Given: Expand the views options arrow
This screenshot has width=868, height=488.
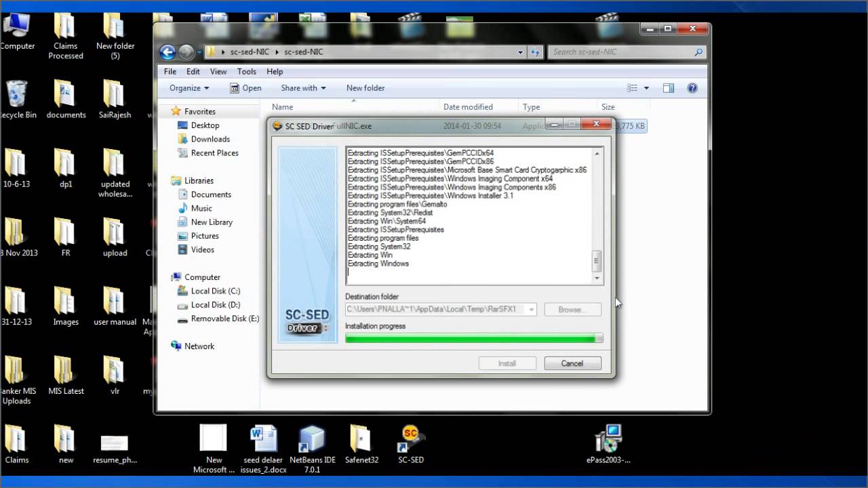Looking at the screenshot, I should [646, 88].
